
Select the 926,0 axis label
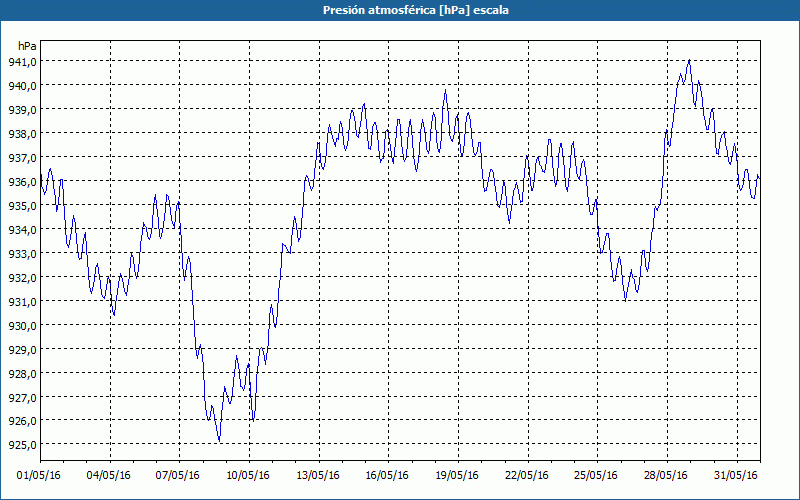[22, 421]
